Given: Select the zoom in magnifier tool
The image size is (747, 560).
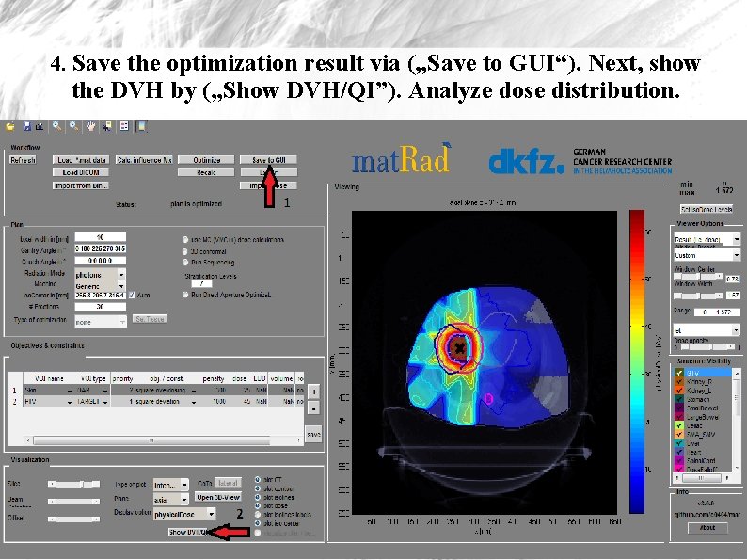Looking at the screenshot, I should [x=56, y=126].
